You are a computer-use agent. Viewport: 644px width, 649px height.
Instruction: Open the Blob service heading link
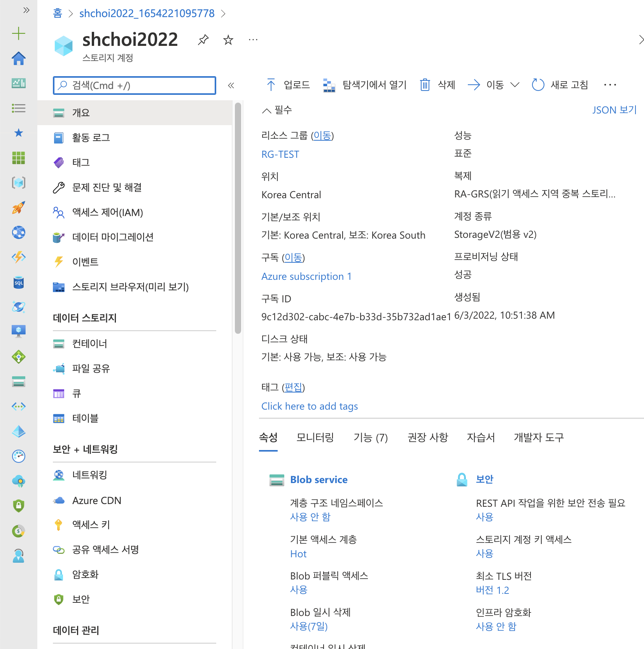(x=319, y=480)
